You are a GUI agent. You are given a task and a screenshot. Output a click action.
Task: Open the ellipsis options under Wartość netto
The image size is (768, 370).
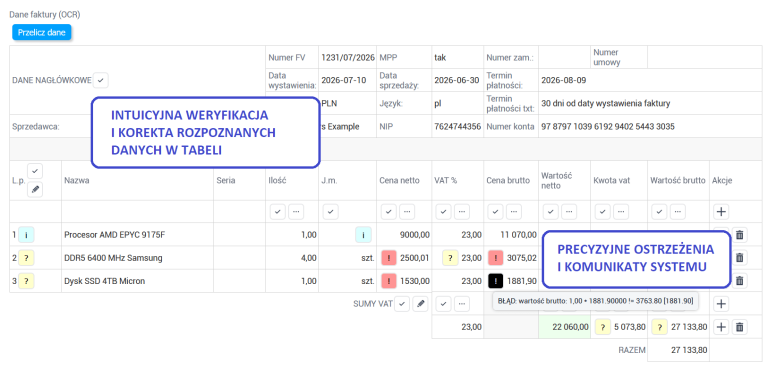[x=569, y=212]
